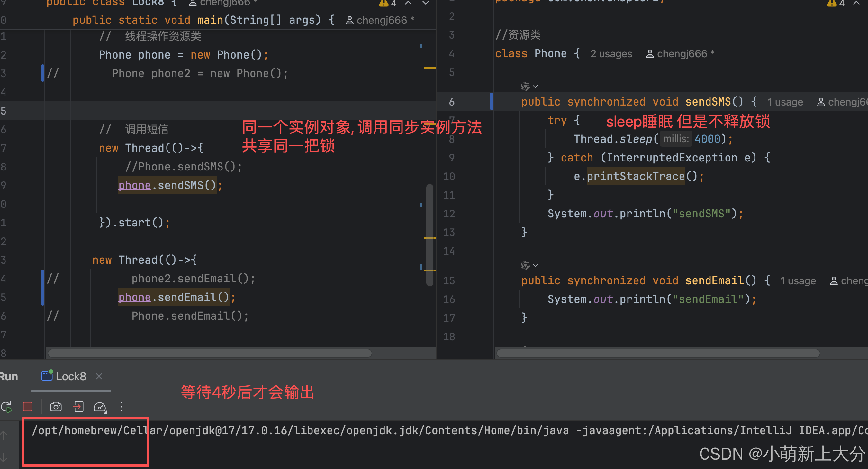The width and height of the screenshot is (868, 469).
Task: Go to the next highlighted error in the Lock8 editor
Action: click(x=426, y=3)
